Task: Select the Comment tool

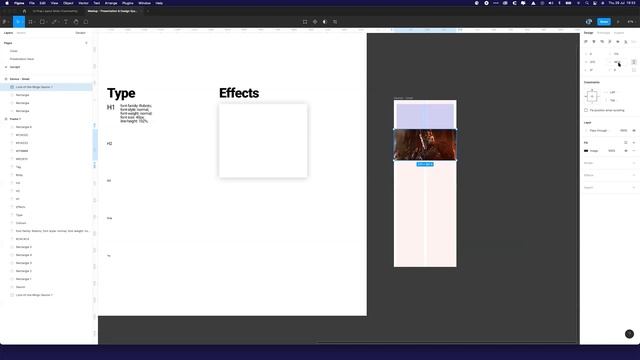Action: pyautogui.click(x=86, y=22)
